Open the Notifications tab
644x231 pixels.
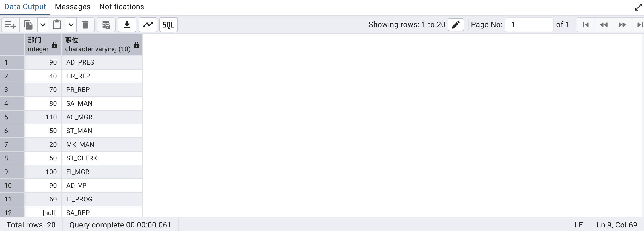122,7
